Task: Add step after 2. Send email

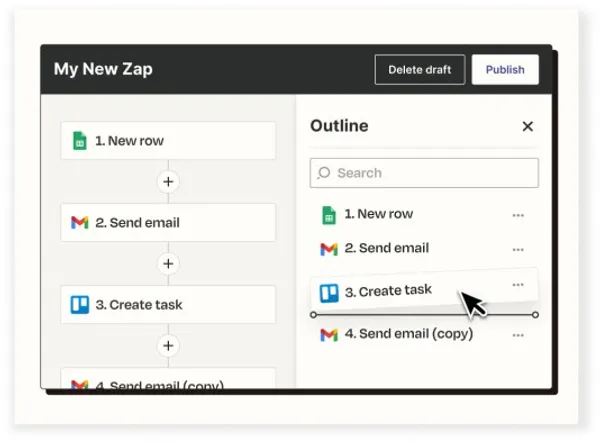Action: point(168,264)
